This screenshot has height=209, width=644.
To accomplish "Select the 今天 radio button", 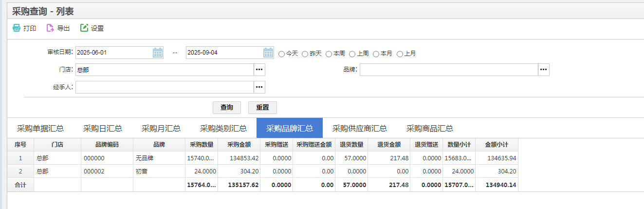I will (x=281, y=54).
